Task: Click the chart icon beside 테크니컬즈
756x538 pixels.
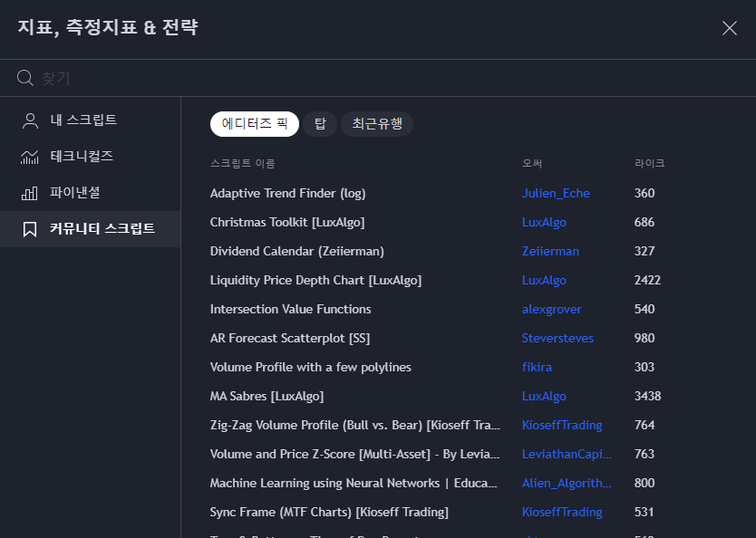Action: pos(30,157)
